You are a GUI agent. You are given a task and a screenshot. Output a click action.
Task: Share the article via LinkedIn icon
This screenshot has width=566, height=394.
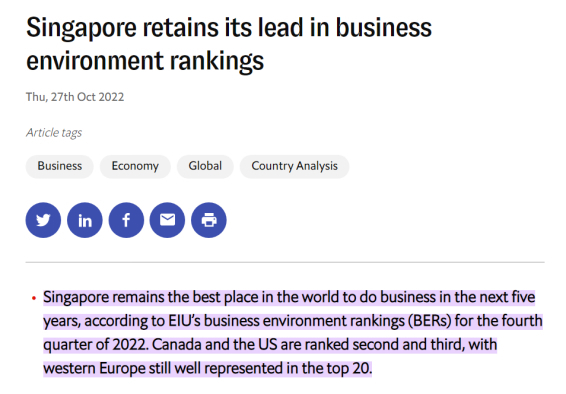[85, 220]
